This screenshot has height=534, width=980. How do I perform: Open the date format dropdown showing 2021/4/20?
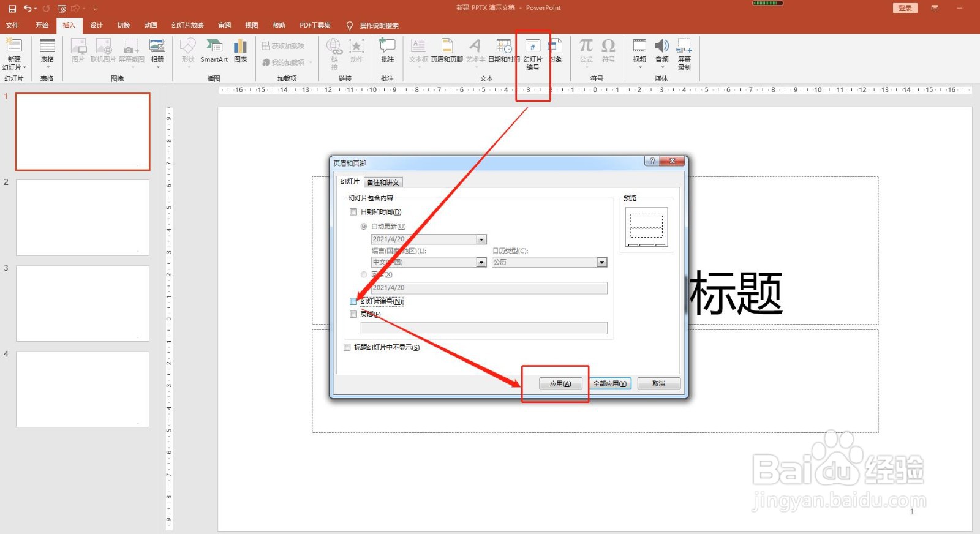(x=481, y=239)
